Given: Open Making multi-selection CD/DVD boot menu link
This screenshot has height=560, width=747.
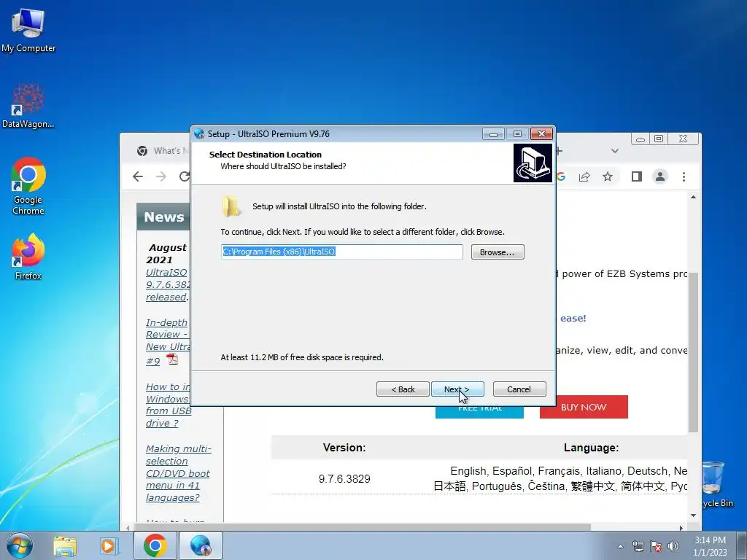Looking at the screenshot, I should (178, 472).
